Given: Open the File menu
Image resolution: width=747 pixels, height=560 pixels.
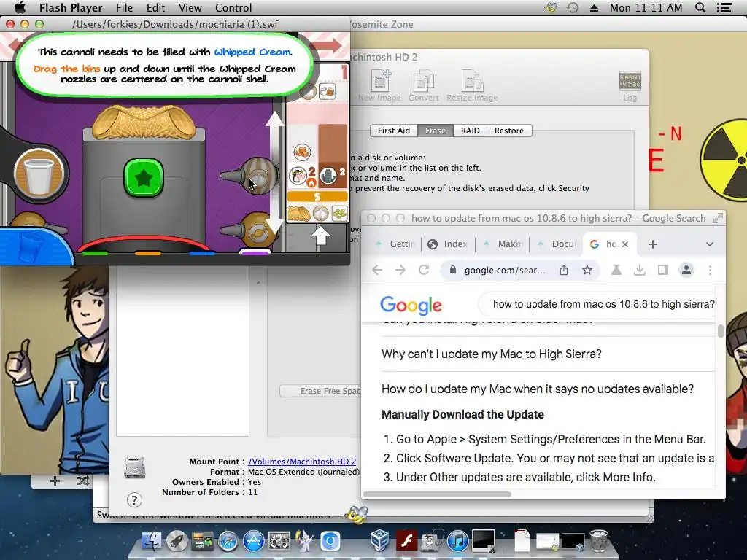Looking at the screenshot, I should coord(124,7).
